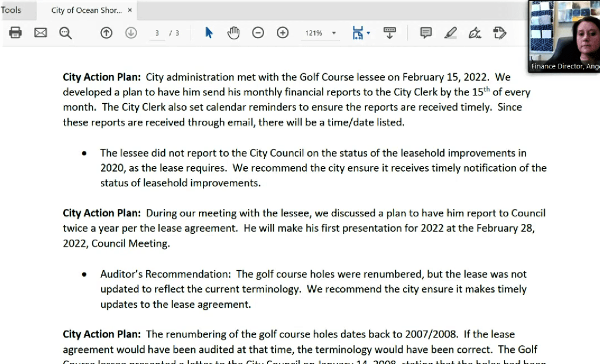600x364 pixels.
Task: Click the stamp tool icon
Action: 500,33
